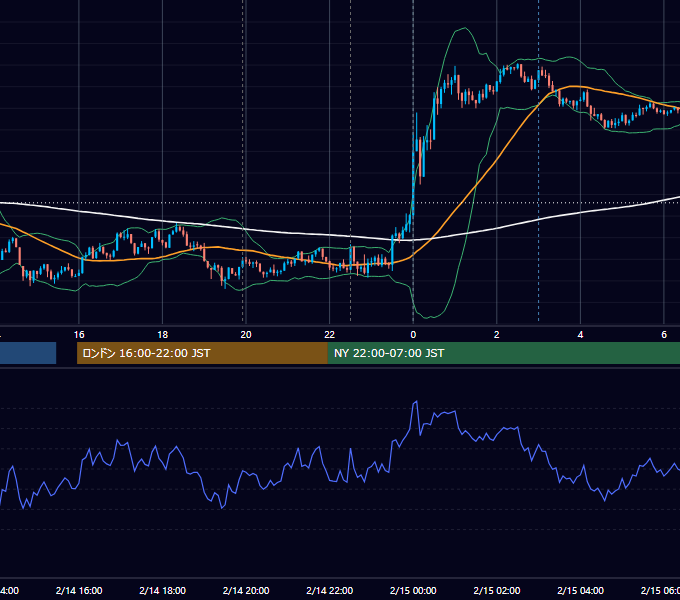Click the hour label 16 on price chart axis

click(x=79, y=335)
